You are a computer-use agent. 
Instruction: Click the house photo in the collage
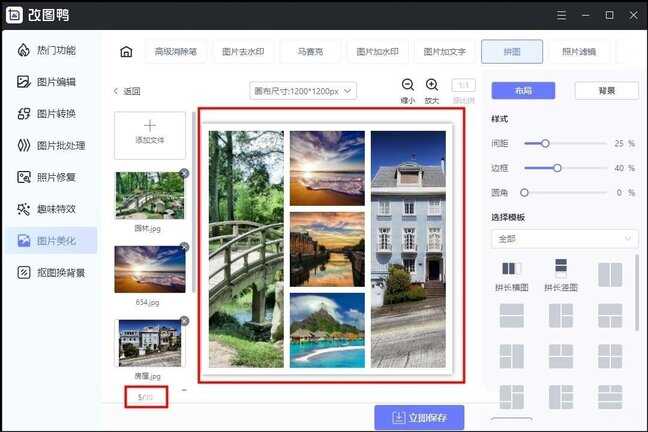(408, 249)
